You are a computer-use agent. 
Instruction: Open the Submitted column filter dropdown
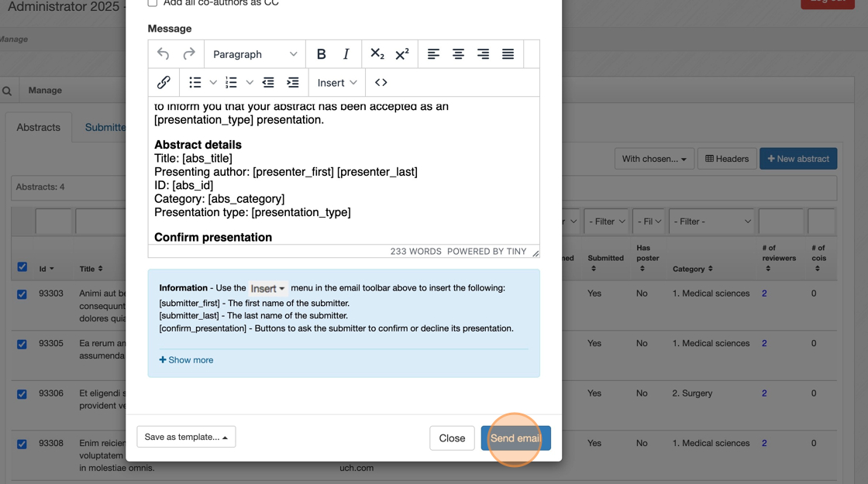coord(606,221)
